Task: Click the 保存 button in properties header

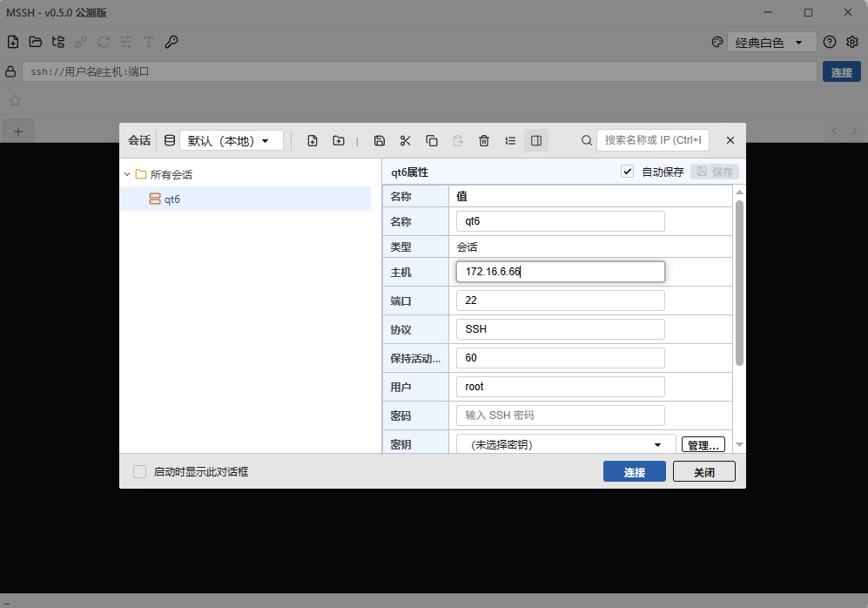Action: tap(715, 172)
